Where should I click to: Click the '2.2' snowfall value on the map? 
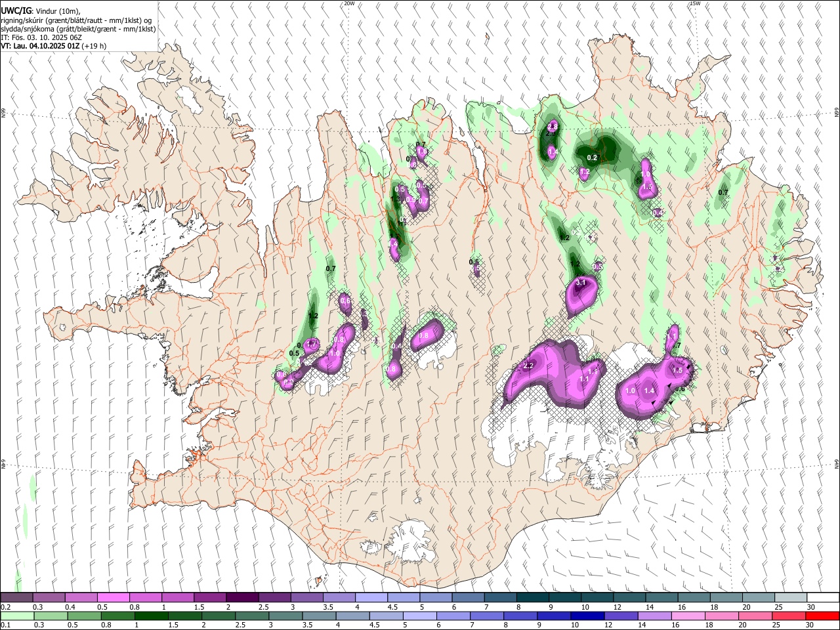coord(528,366)
